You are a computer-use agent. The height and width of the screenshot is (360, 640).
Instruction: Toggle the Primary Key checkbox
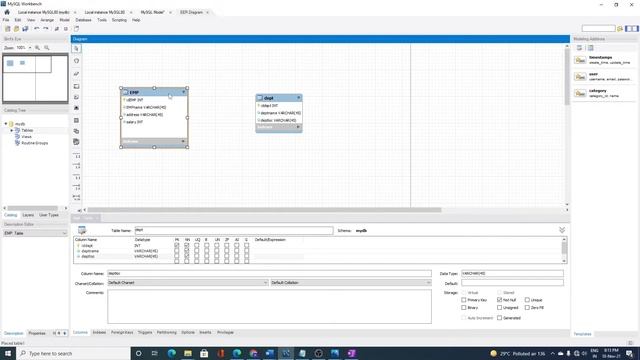point(464,300)
